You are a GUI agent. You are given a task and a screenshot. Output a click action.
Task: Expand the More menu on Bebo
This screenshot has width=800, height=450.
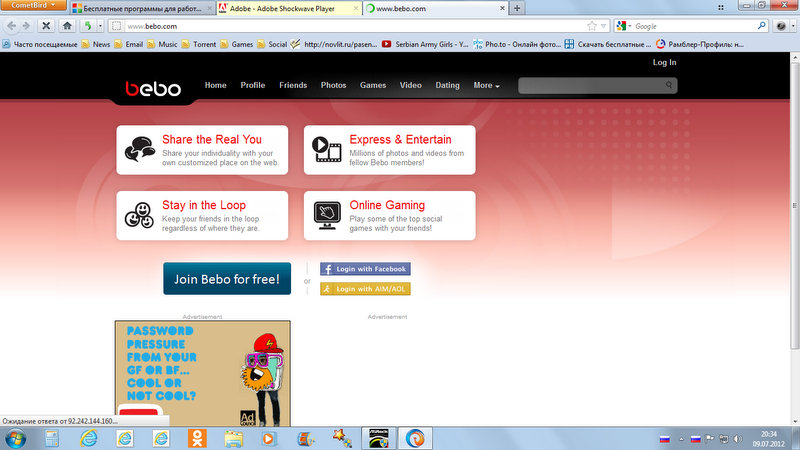tap(486, 85)
